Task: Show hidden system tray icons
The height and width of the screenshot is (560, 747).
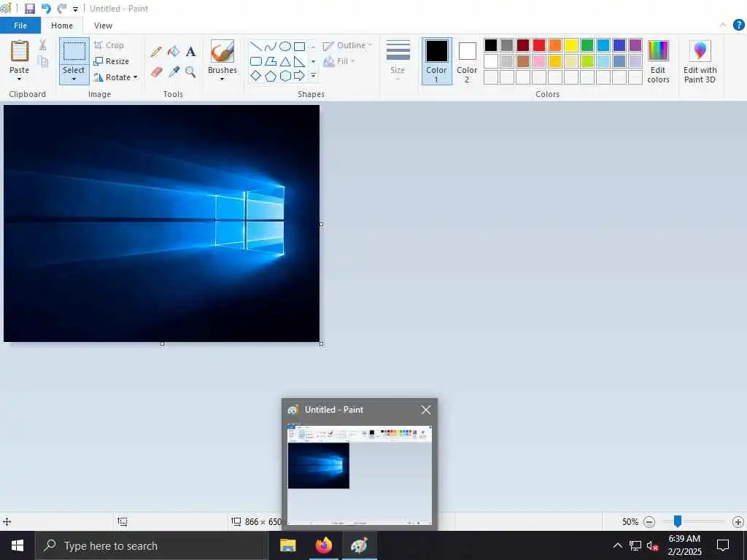Action: point(617,545)
